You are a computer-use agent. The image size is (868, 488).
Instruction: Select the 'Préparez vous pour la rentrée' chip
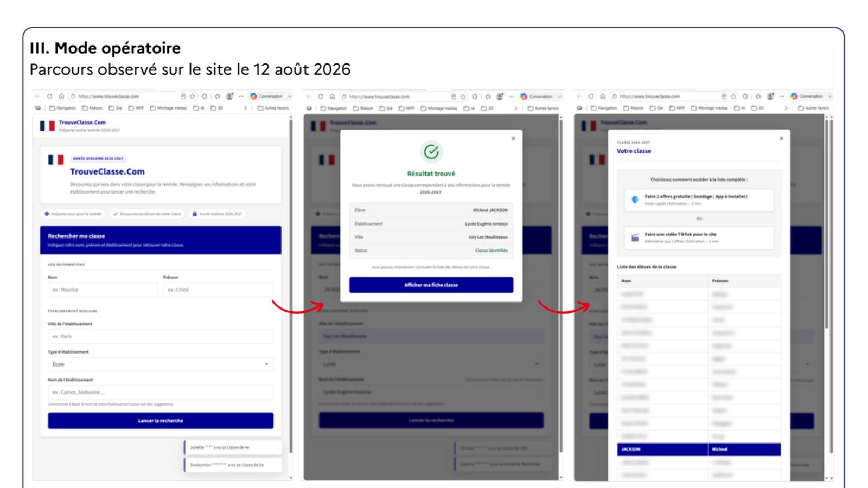pyautogui.click(x=73, y=214)
